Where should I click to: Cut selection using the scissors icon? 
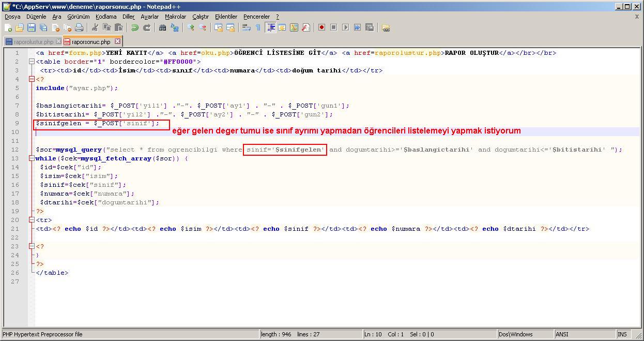[95, 27]
